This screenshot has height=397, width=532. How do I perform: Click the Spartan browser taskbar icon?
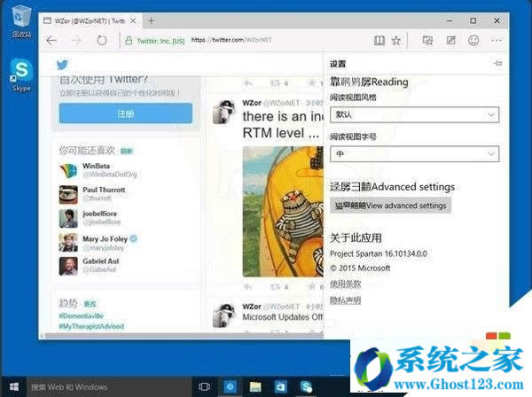[x=230, y=387]
